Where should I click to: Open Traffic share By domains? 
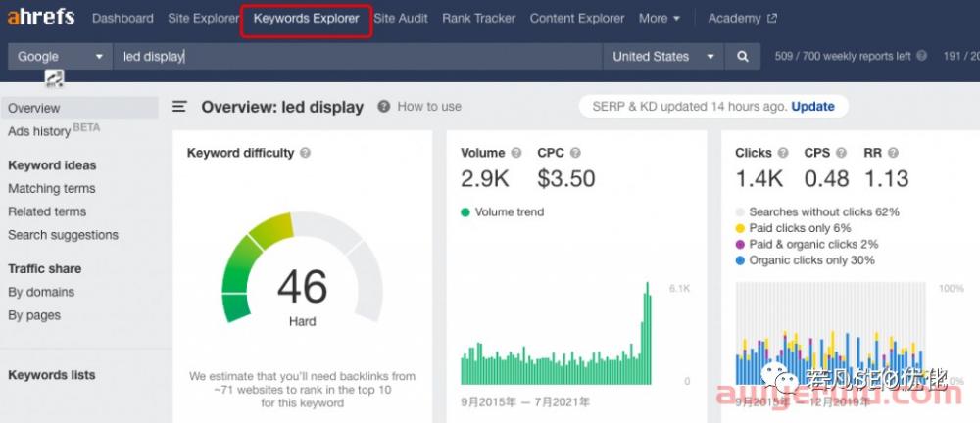41,292
